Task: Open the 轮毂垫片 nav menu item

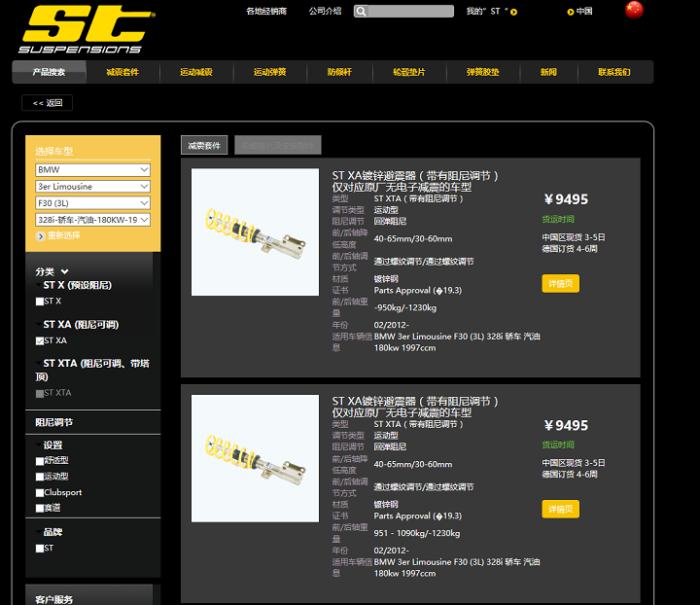Action: [x=409, y=72]
